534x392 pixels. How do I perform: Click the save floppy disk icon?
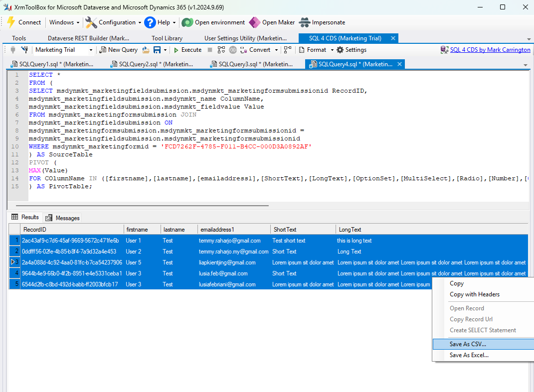click(x=157, y=50)
